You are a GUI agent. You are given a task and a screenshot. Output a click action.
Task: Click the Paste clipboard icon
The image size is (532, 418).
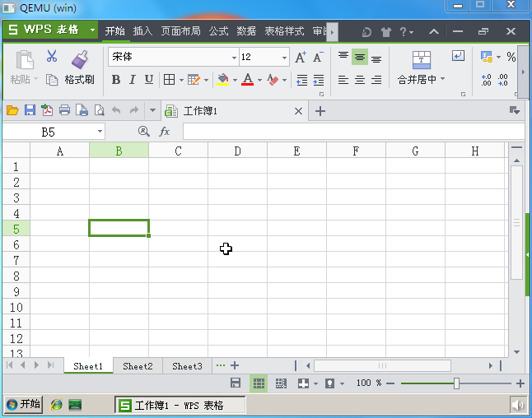25,60
